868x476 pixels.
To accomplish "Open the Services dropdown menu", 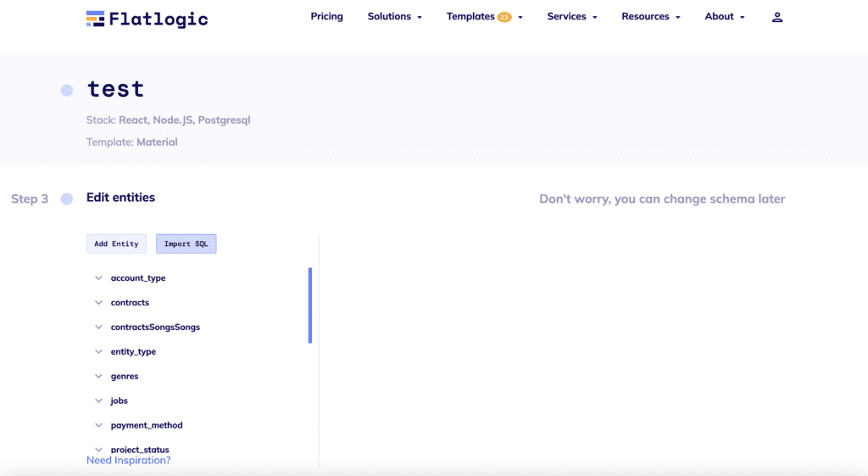I will [572, 17].
